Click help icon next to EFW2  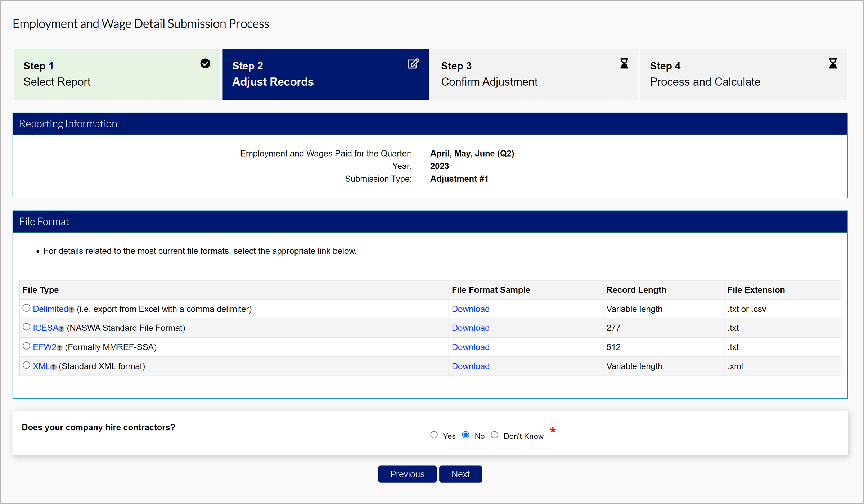(x=60, y=348)
